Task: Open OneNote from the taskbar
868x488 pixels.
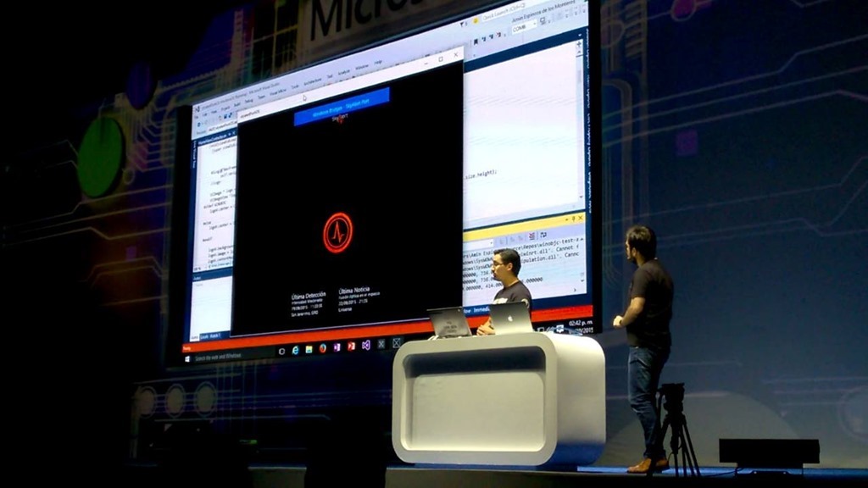Action: 337,347
